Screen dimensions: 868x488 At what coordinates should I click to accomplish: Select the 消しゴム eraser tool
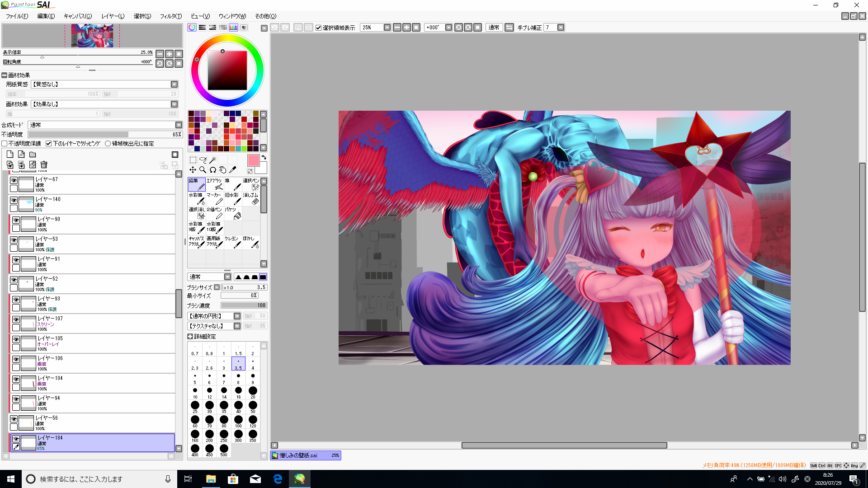point(251,199)
